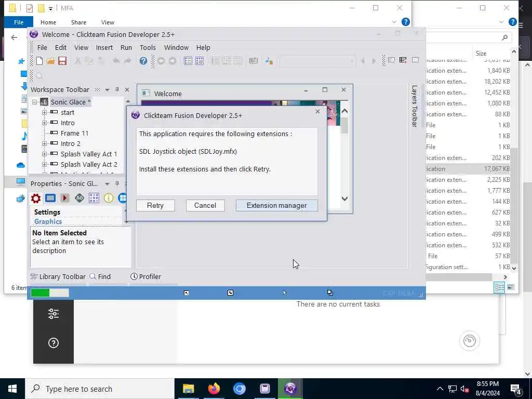
Task: Click the red Save floppy disk icon
Action: pos(62,61)
